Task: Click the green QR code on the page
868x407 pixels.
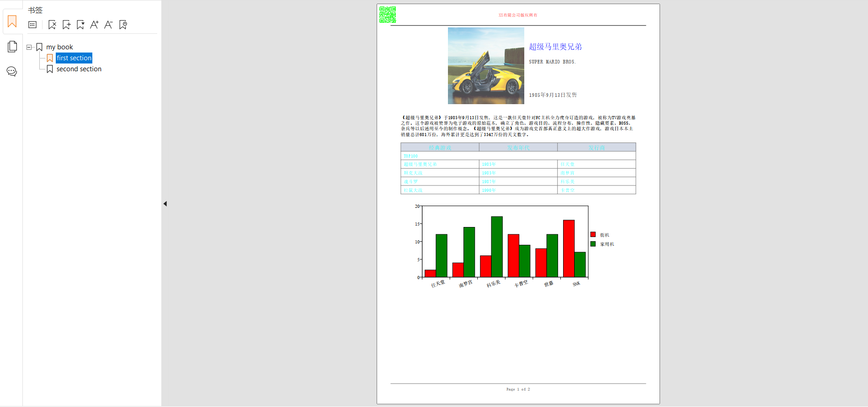Action: [388, 15]
